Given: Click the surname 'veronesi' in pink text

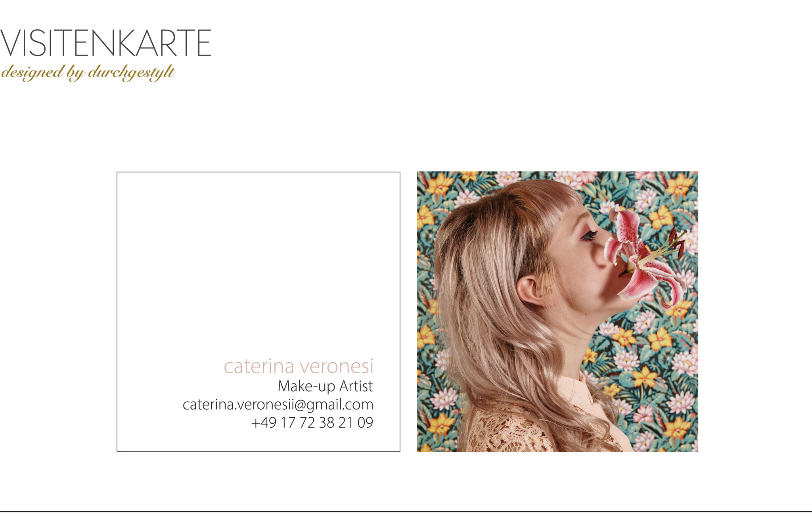Looking at the screenshot, I should tap(336, 366).
